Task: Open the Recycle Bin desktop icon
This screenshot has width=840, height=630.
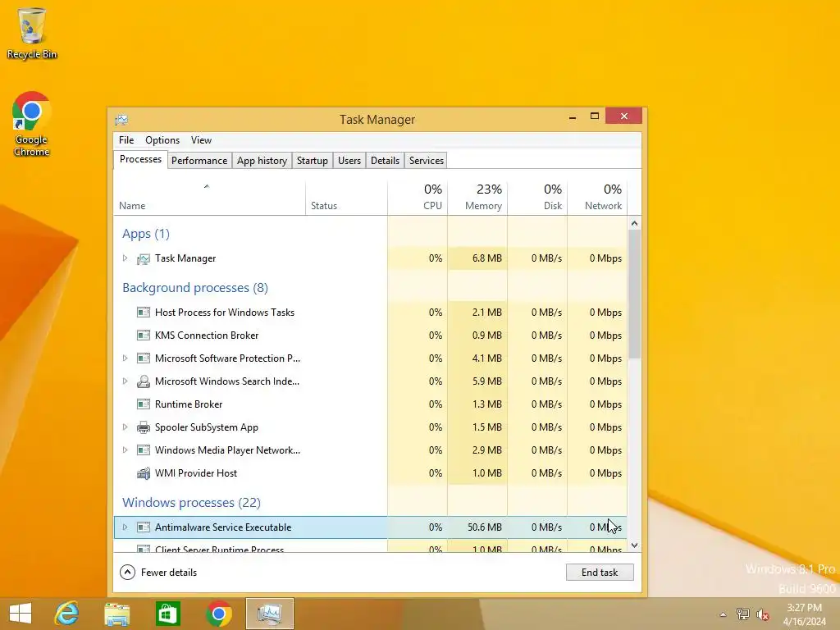Action: 32,33
